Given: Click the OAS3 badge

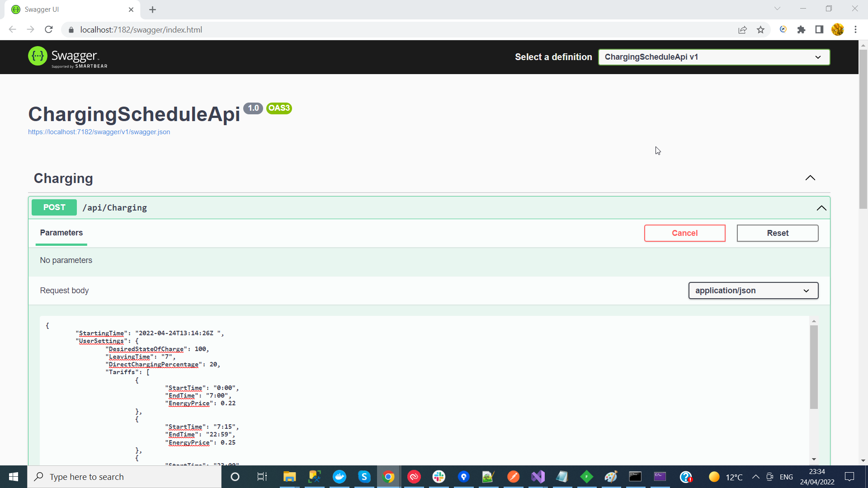Looking at the screenshot, I should point(279,108).
